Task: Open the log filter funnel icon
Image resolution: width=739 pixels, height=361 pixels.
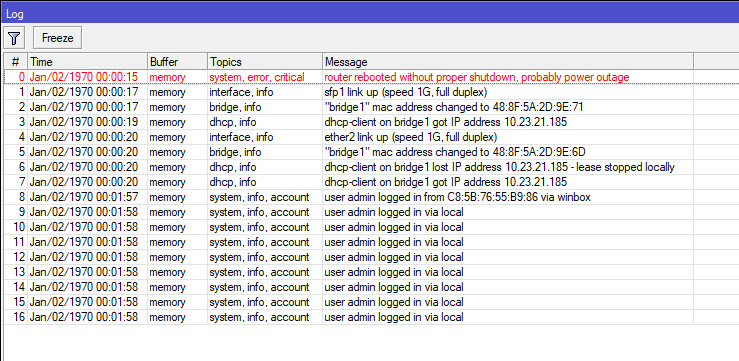Action: tap(14, 38)
